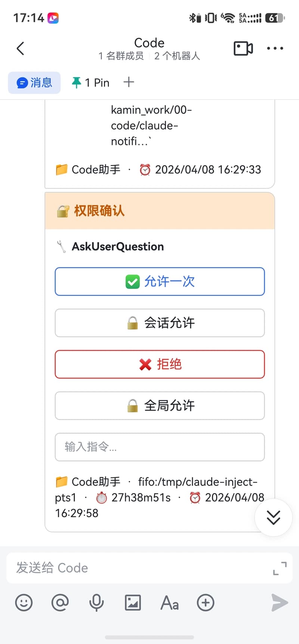Click the 全局允许 button
299x644 pixels.
pyautogui.click(x=160, y=406)
